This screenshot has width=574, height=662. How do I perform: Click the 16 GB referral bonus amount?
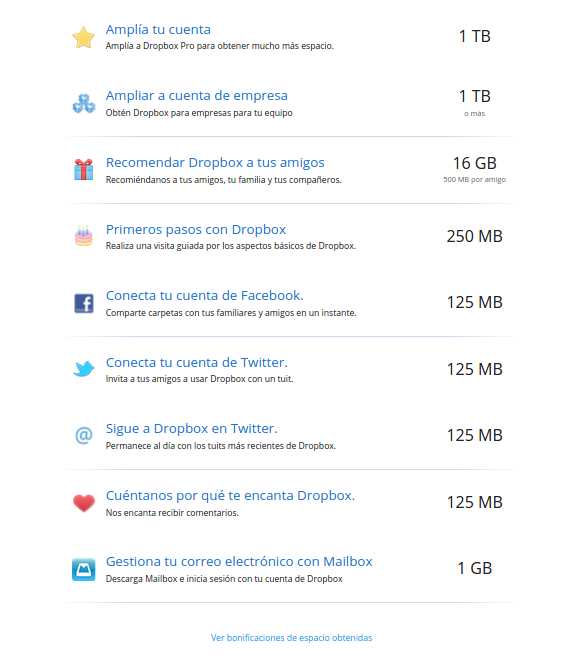click(x=475, y=163)
